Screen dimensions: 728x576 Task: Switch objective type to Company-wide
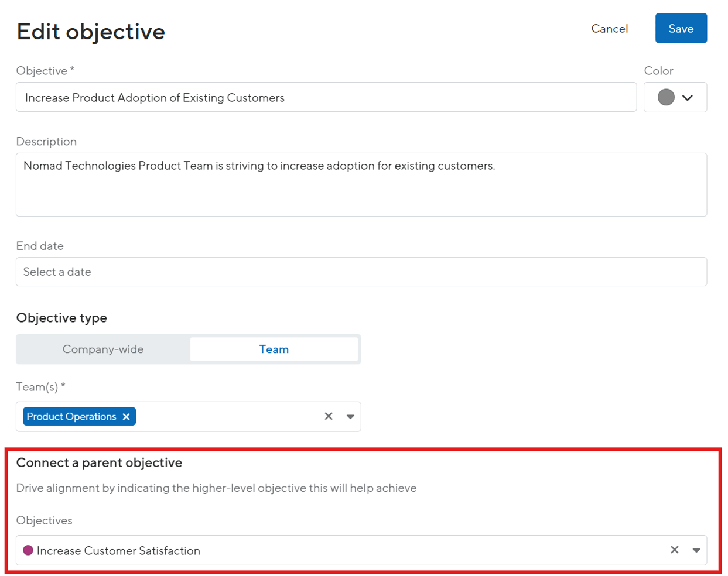tap(103, 349)
